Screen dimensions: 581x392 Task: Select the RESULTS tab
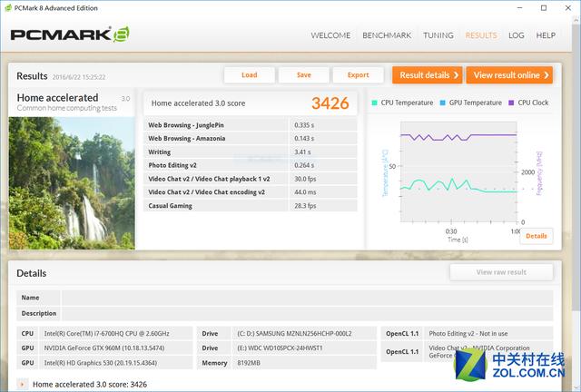click(x=481, y=35)
